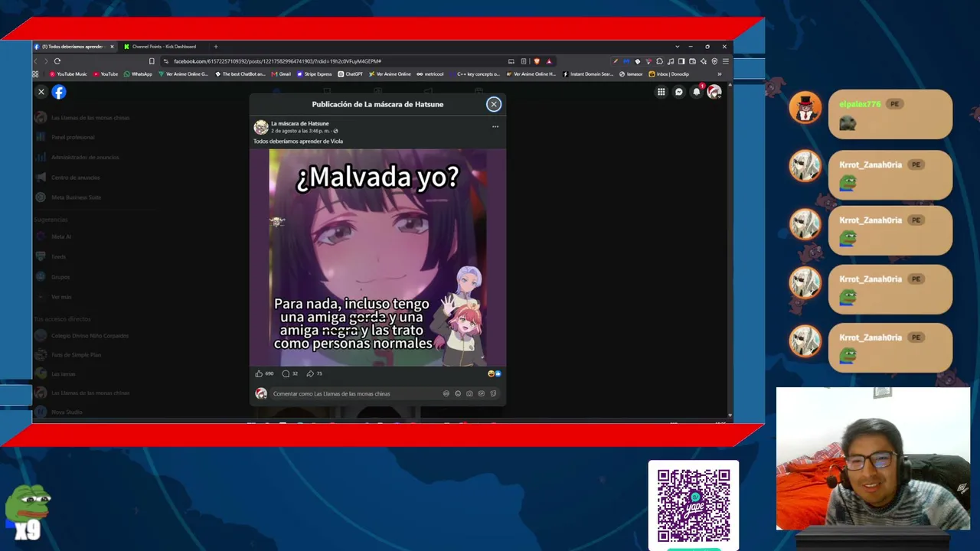Go back to the previous page

pyautogui.click(x=36, y=61)
